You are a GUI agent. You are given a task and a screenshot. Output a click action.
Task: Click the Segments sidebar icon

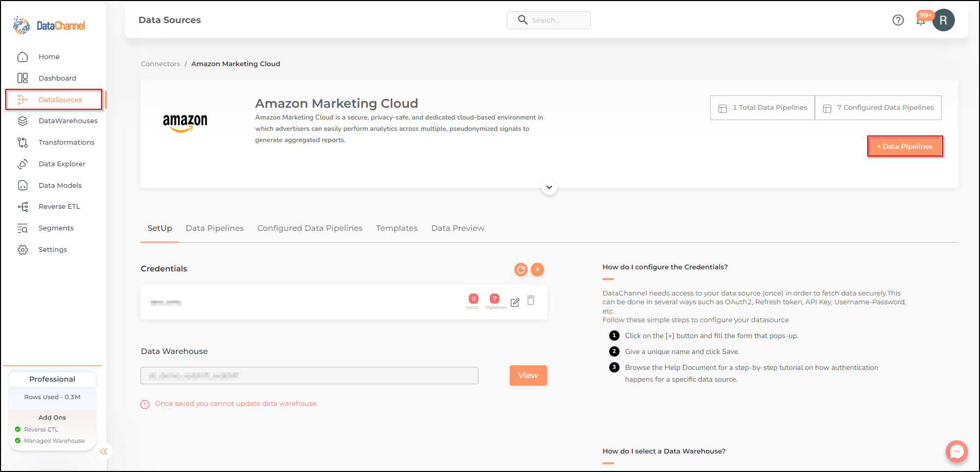23,228
